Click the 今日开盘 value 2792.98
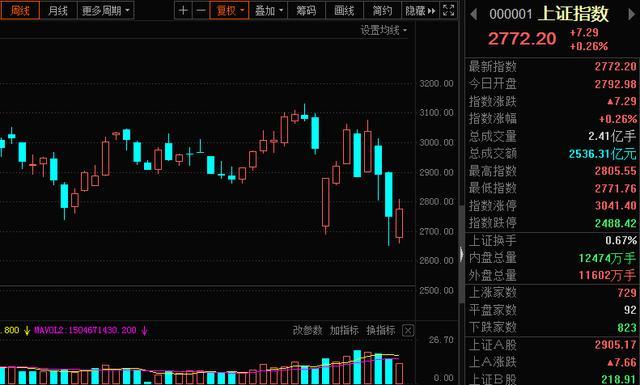 click(615, 84)
